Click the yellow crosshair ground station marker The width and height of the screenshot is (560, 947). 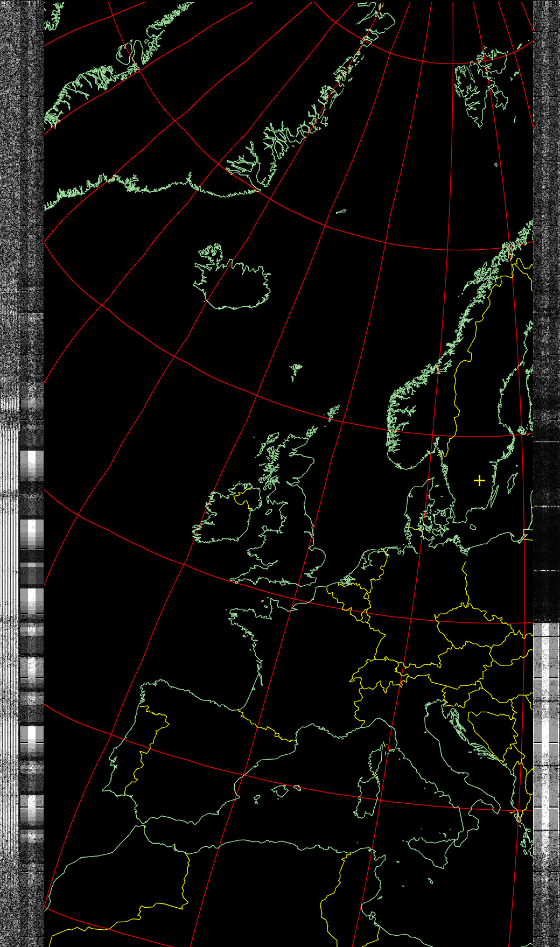(479, 480)
